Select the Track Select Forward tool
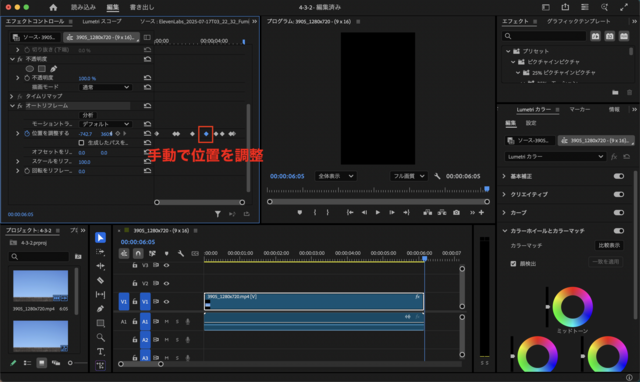 pos(100,252)
